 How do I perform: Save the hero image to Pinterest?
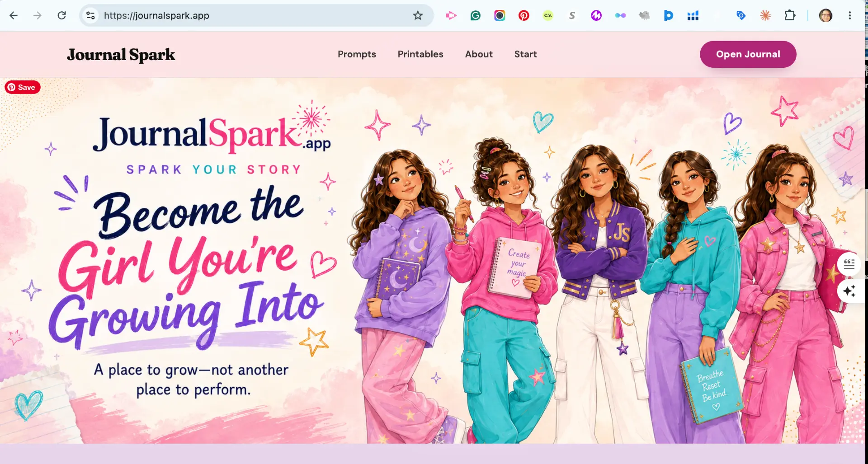23,87
